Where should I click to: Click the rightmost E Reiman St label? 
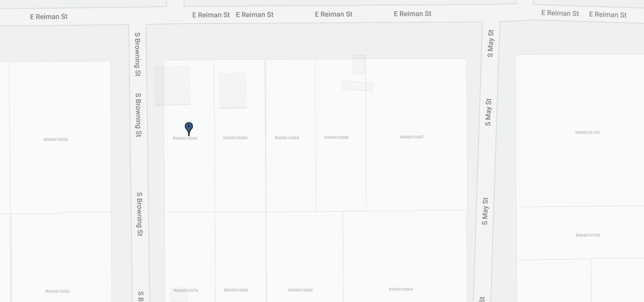coord(608,15)
